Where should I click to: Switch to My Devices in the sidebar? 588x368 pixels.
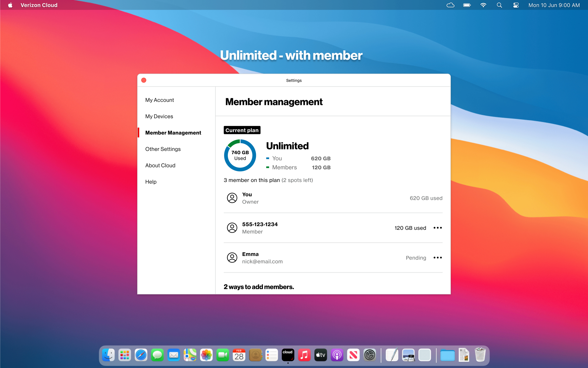click(159, 116)
